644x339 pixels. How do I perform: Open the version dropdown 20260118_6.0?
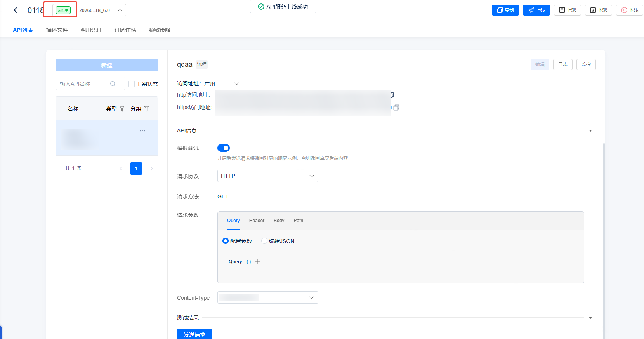click(x=101, y=10)
